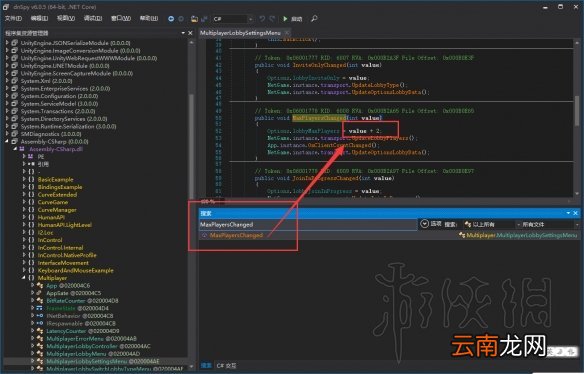The image size is (584, 374).
Task: Click the Assembly-CSharp.dll module icon
Action: [x=22, y=149]
